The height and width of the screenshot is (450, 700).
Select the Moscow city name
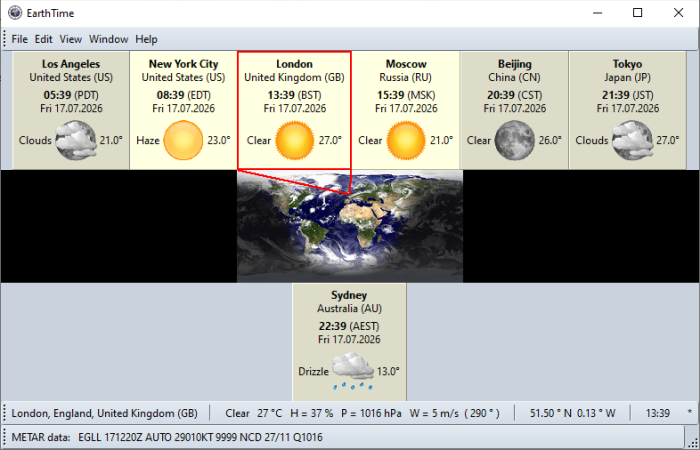point(406,64)
